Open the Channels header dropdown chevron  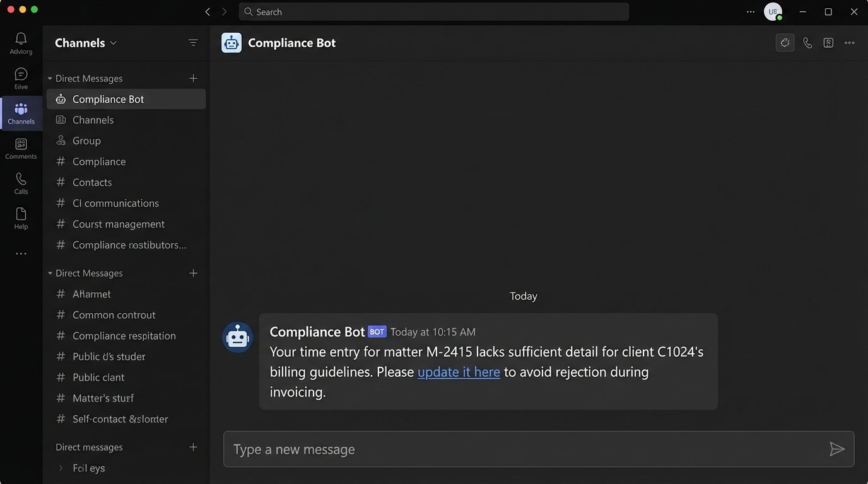tap(114, 43)
